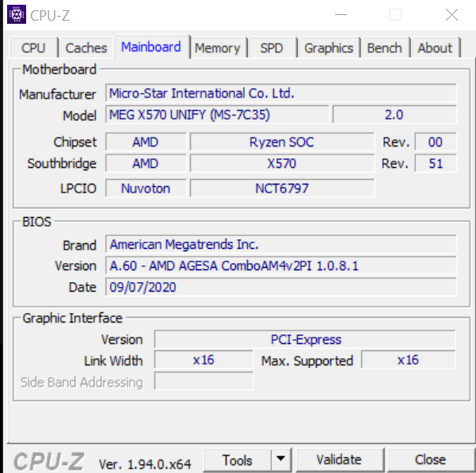Click the PCI-Express version field
The width and height of the screenshot is (476, 473).
click(305, 339)
